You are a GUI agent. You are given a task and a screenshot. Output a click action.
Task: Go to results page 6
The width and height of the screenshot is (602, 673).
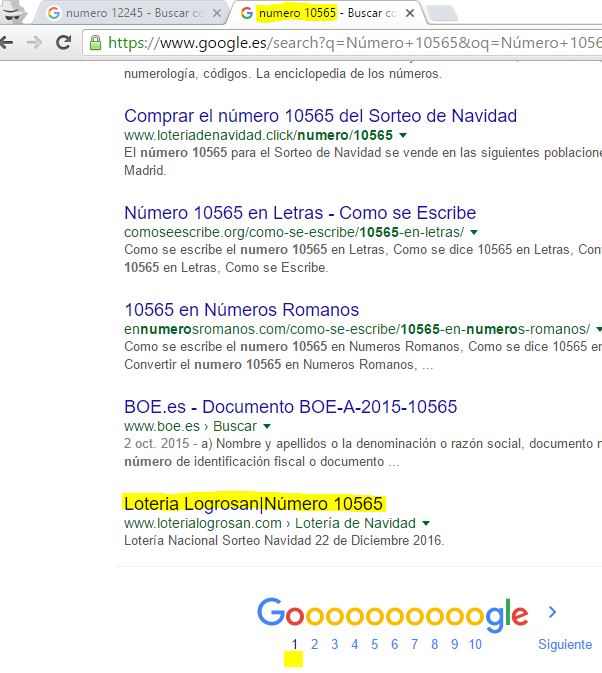tap(395, 644)
